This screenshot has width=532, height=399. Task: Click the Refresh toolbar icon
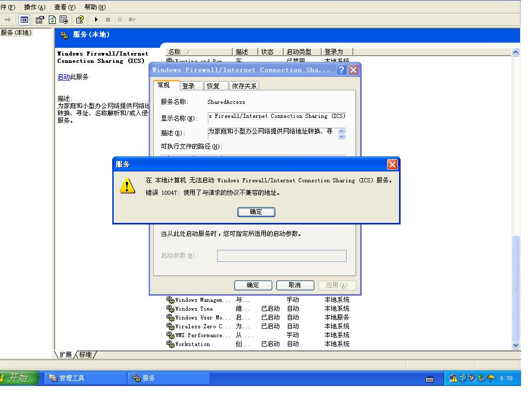tap(52, 20)
